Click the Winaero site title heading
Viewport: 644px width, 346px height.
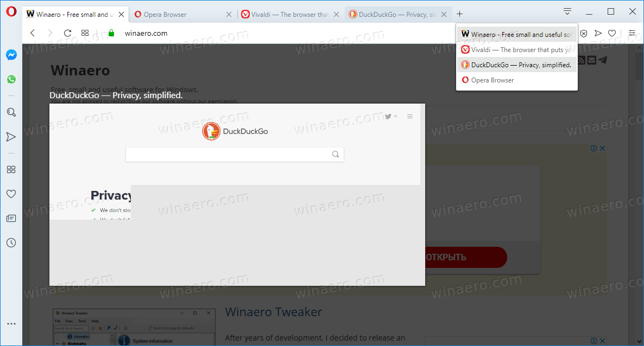(80, 71)
